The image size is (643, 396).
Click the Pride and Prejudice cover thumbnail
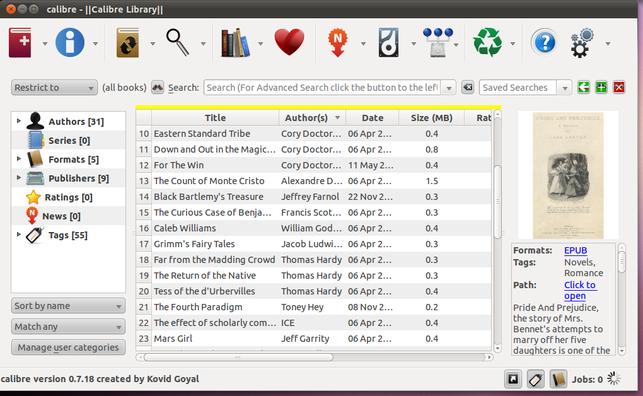point(568,175)
